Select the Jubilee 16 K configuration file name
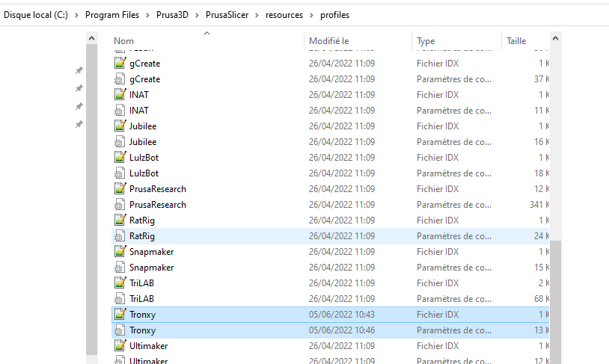This screenshot has height=364, width=609. coord(143,142)
